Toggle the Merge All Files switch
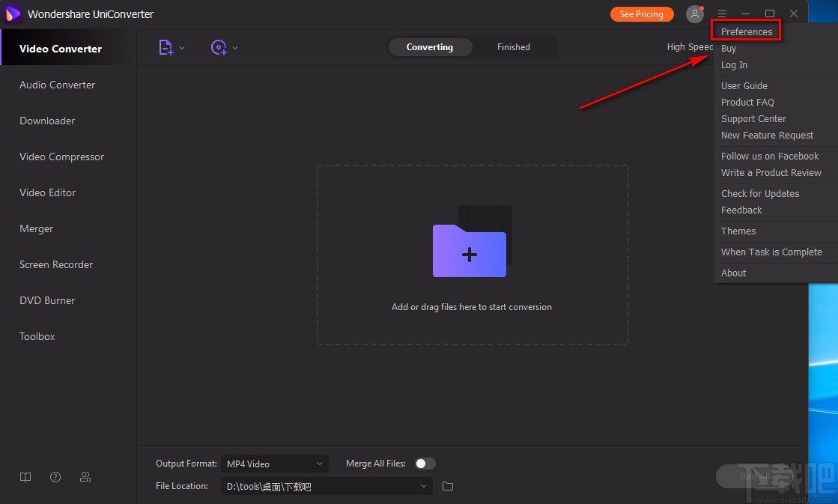 (x=425, y=464)
